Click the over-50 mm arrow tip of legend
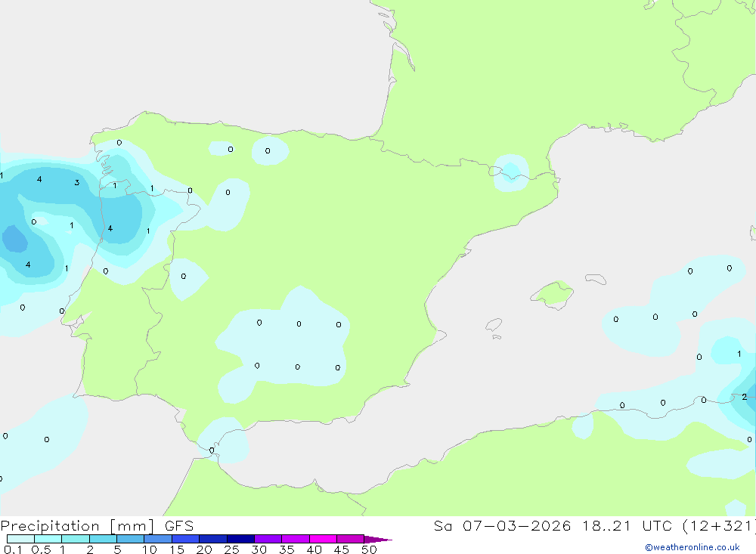756x554 pixels. pos(378,539)
